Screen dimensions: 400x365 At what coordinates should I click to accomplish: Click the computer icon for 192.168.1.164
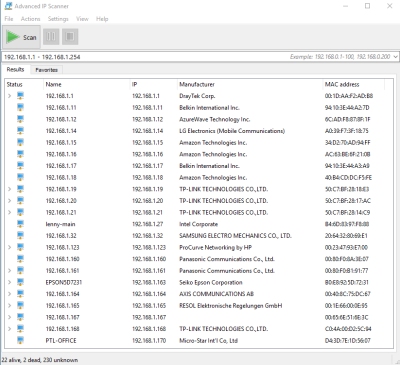point(20,294)
